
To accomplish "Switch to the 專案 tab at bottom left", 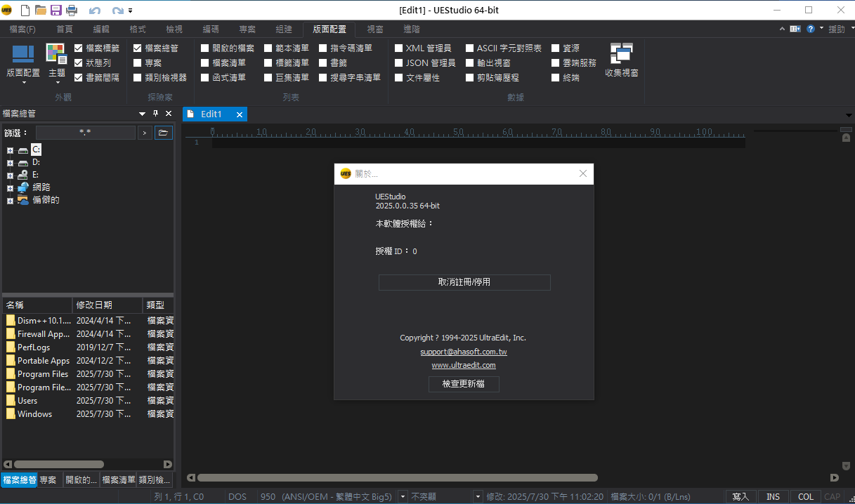I will 48,479.
